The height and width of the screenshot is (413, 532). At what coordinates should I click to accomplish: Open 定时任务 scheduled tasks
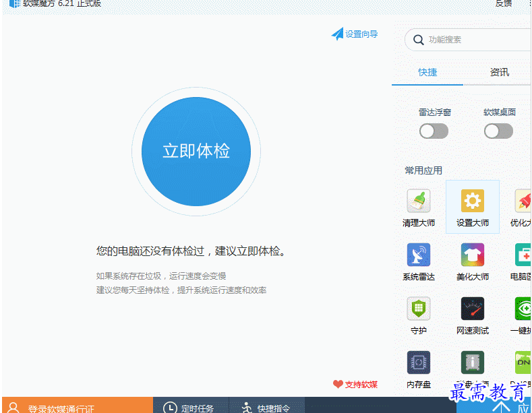(191, 405)
